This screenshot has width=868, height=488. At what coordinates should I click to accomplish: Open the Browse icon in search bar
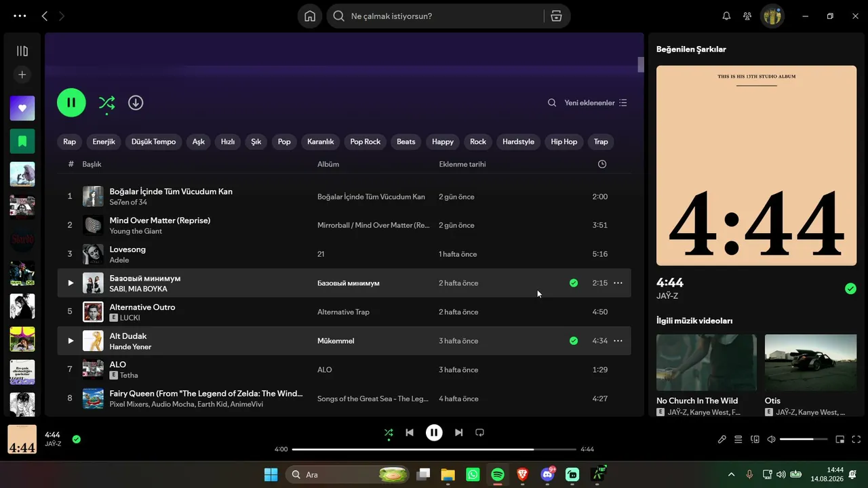click(x=556, y=16)
